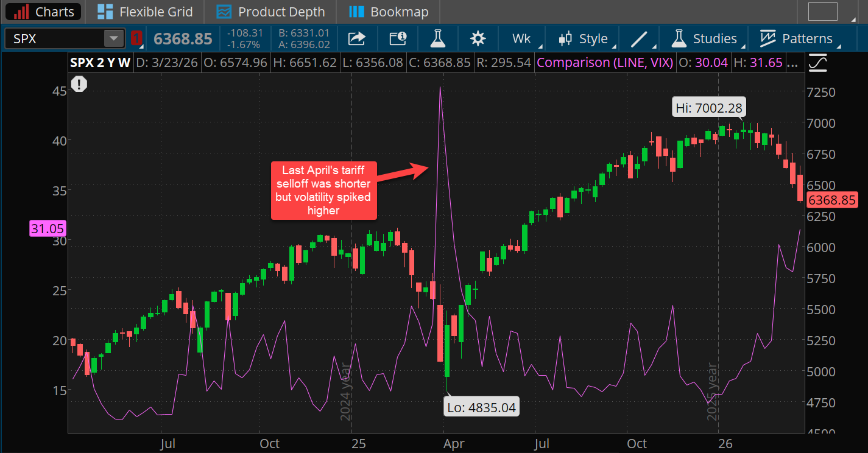Select the Bookmap tab
The image size is (868, 453).
coord(388,12)
